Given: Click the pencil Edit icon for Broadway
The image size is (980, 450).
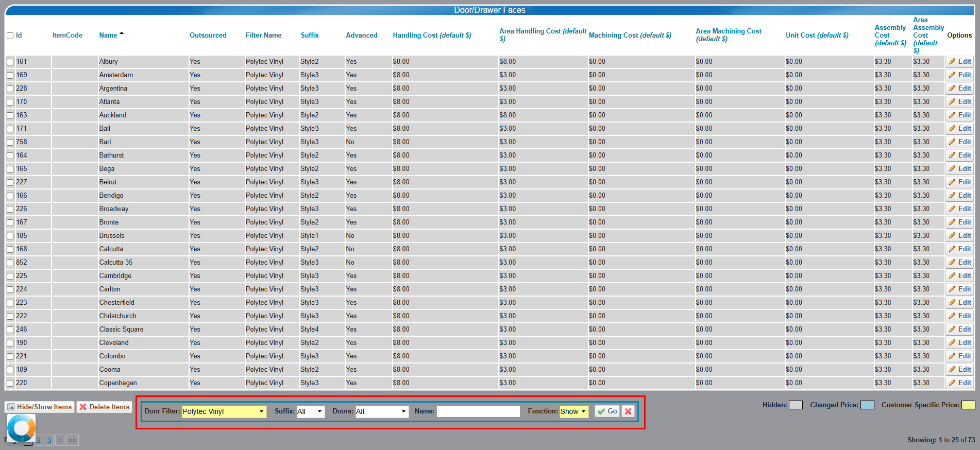Looking at the screenshot, I should tap(952, 209).
